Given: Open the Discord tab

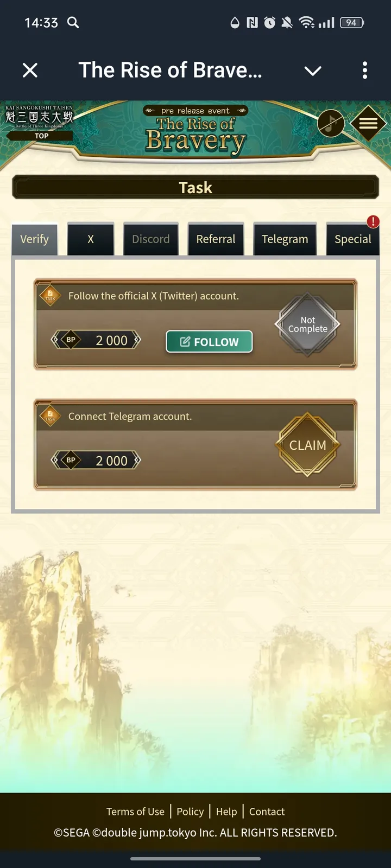Looking at the screenshot, I should pos(151,239).
